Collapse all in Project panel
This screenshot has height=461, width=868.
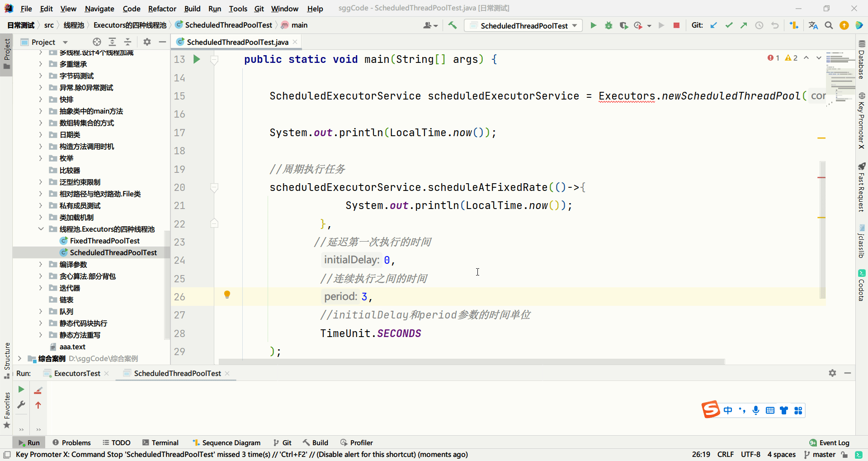pyautogui.click(x=127, y=42)
